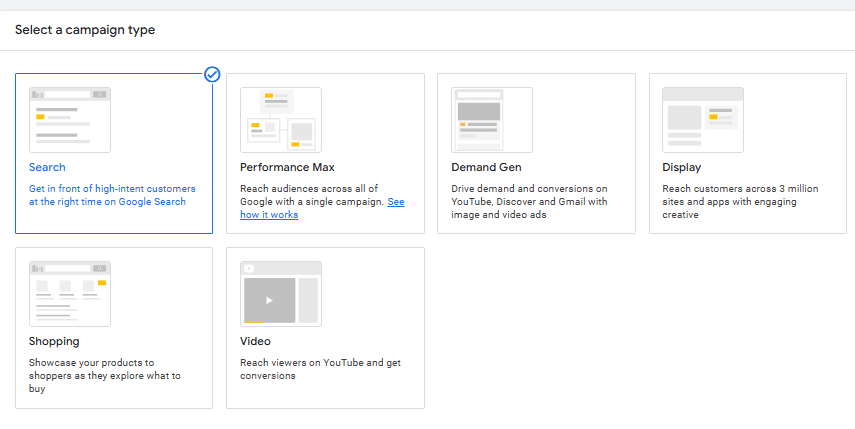Click the Performance Max illustration icon
The image size is (855, 429).
281,120
